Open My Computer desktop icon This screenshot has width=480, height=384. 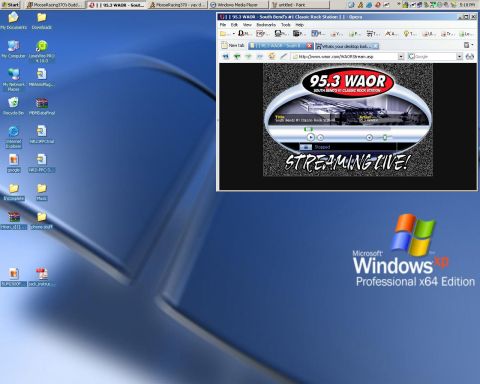point(13,49)
